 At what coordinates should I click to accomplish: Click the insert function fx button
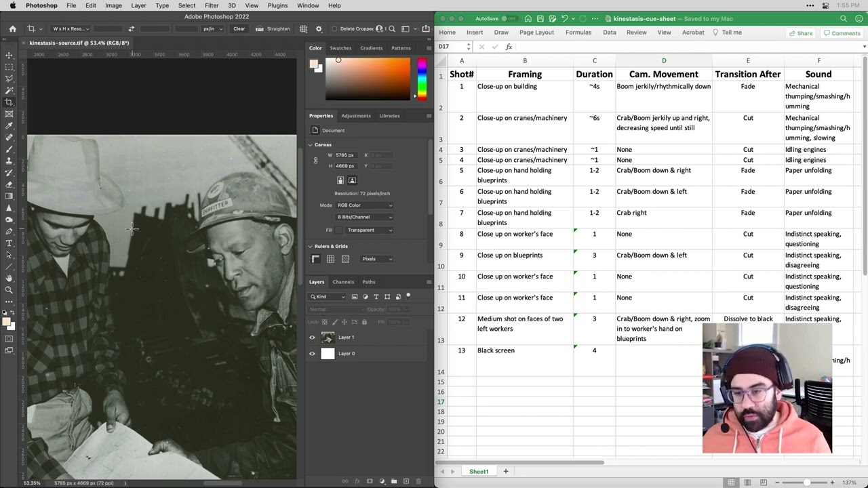(x=509, y=47)
